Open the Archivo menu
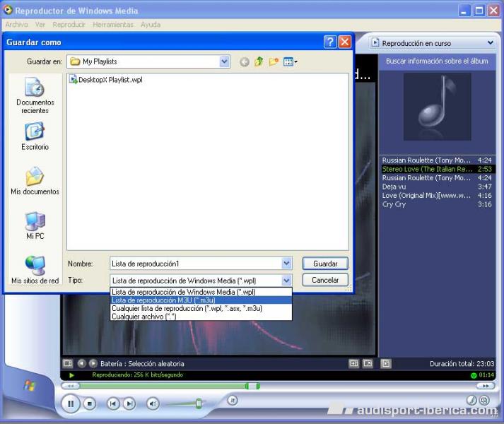 [16, 25]
